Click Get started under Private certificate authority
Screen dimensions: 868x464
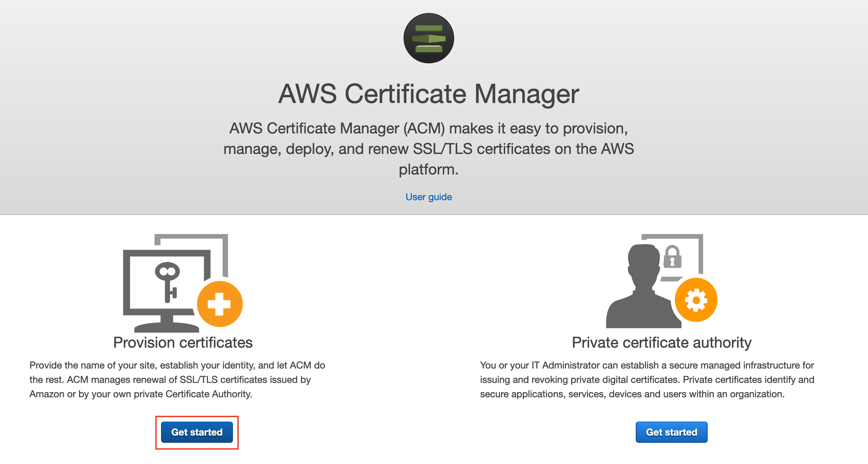(671, 432)
